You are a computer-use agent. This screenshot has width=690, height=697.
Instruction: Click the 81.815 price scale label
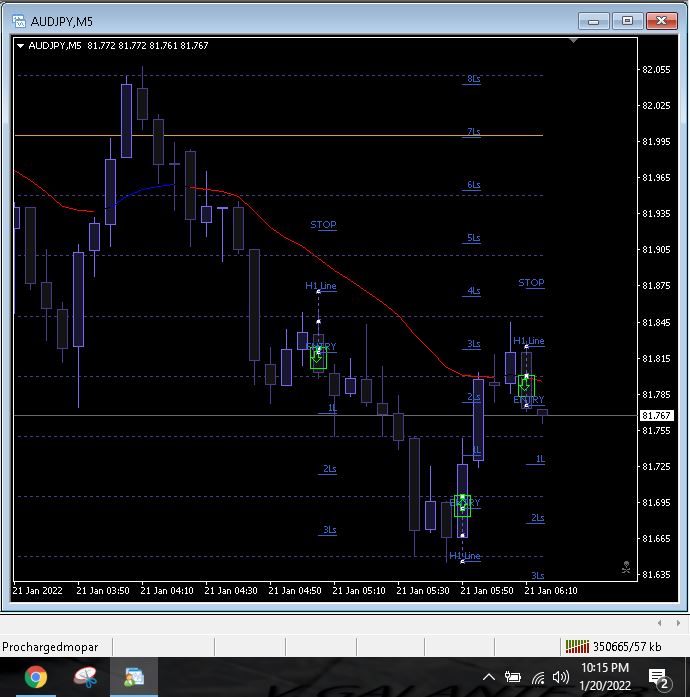point(656,358)
